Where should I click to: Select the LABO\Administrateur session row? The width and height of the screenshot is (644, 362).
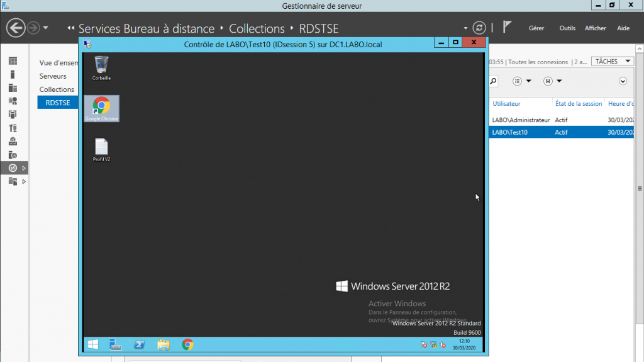(561, 120)
